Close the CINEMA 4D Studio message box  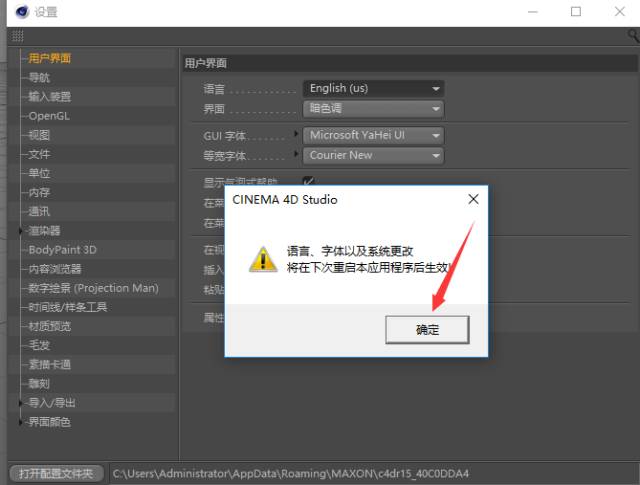pyautogui.click(x=473, y=199)
